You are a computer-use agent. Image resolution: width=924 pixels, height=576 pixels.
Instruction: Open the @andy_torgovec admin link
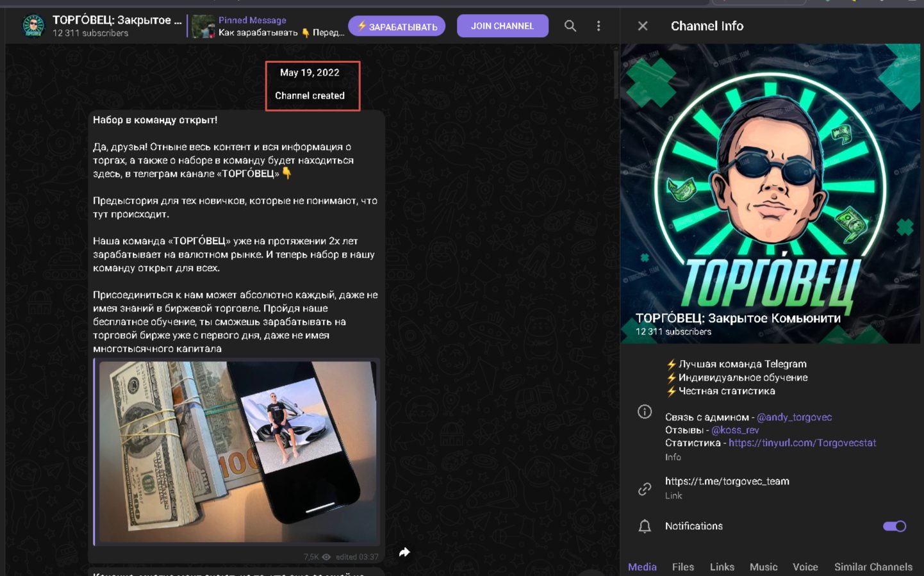pos(794,417)
